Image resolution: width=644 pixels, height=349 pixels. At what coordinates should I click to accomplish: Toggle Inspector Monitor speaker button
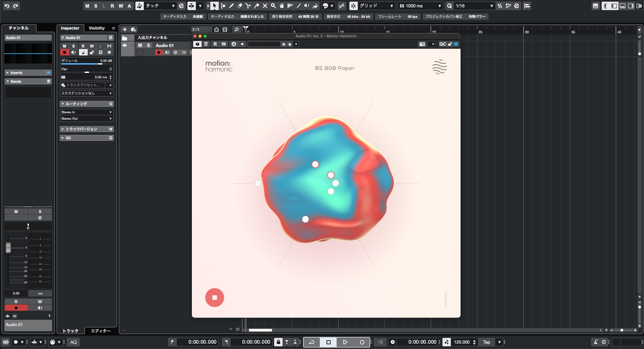pos(74,52)
